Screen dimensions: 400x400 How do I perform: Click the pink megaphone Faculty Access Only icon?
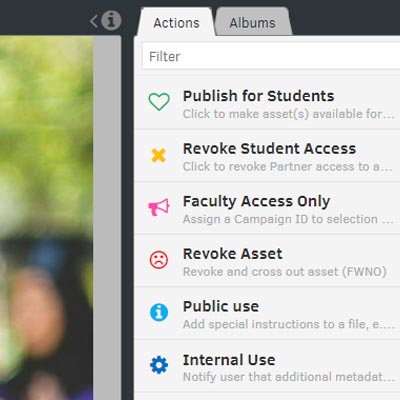pos(159,207)
